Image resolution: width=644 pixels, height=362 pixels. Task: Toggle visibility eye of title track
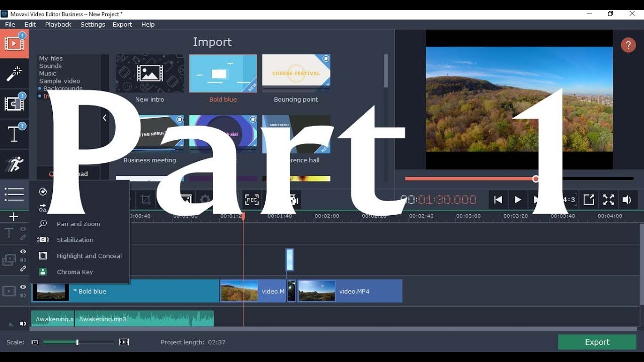pyautogui.click(x=23, y=229)
